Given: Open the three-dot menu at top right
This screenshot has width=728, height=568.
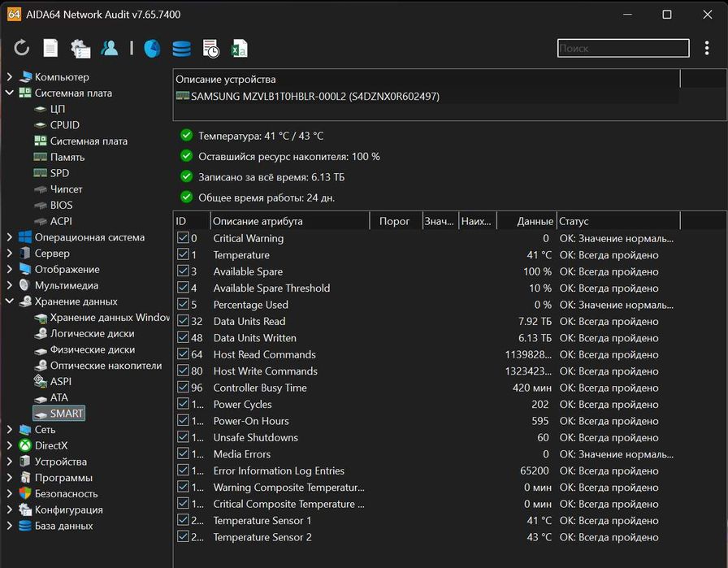Looking at the screenshot, I should [x=707, y=49].
